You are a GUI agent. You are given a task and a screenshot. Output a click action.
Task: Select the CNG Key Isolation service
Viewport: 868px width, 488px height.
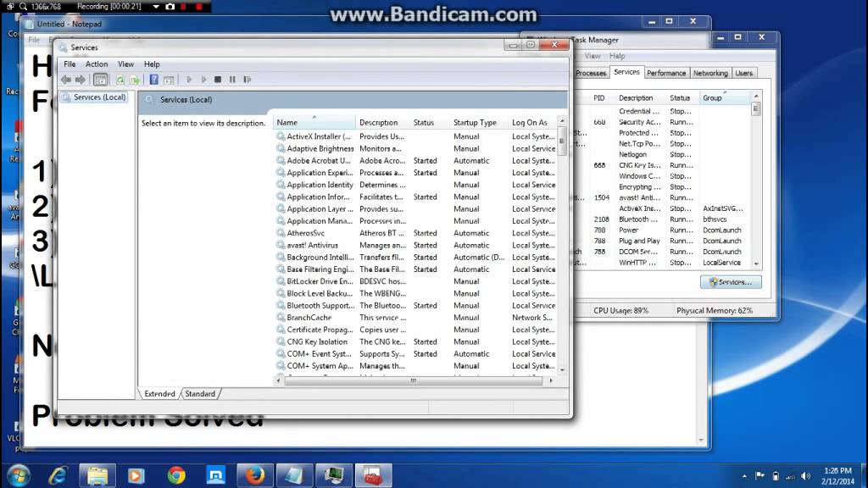415,342
